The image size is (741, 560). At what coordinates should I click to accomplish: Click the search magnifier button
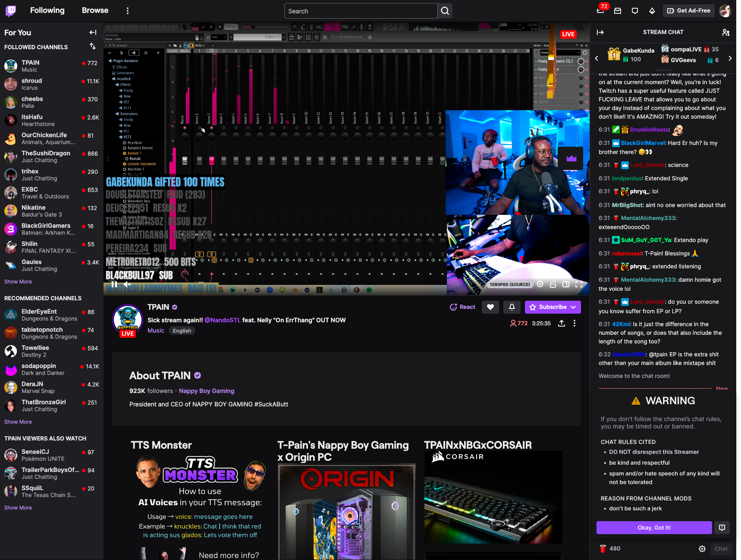pyautogui.click(x=445, y=11)
